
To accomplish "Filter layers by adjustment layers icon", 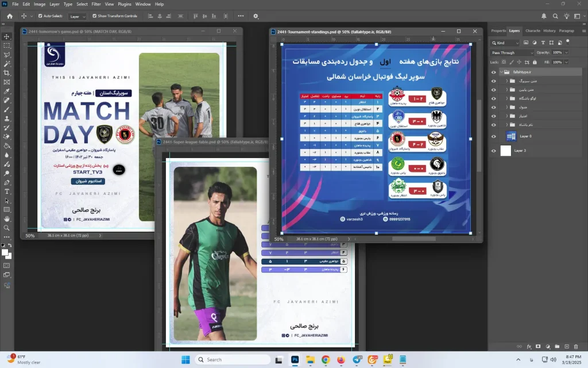I will pyautogui.click(x=535, y=43).
